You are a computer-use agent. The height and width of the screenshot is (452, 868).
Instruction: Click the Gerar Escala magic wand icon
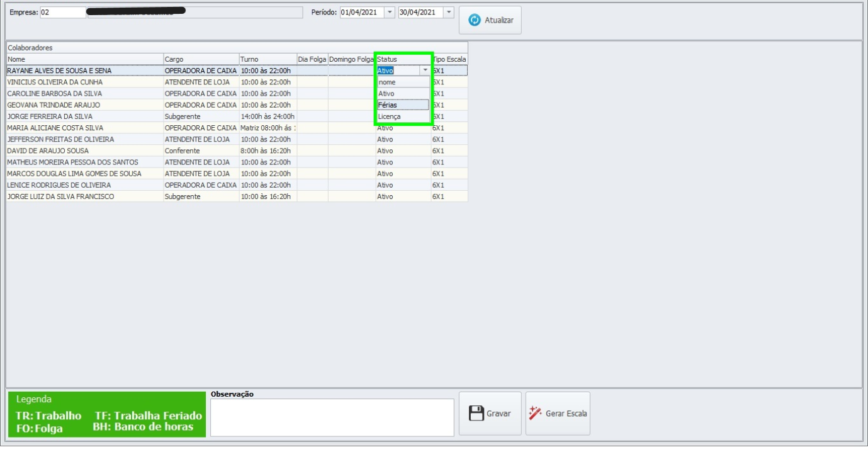pos(536,414)
